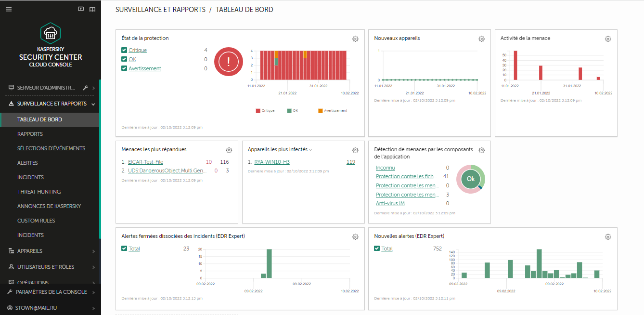Click the wrench icon beside Serveur d'administration

coord(85,88)
